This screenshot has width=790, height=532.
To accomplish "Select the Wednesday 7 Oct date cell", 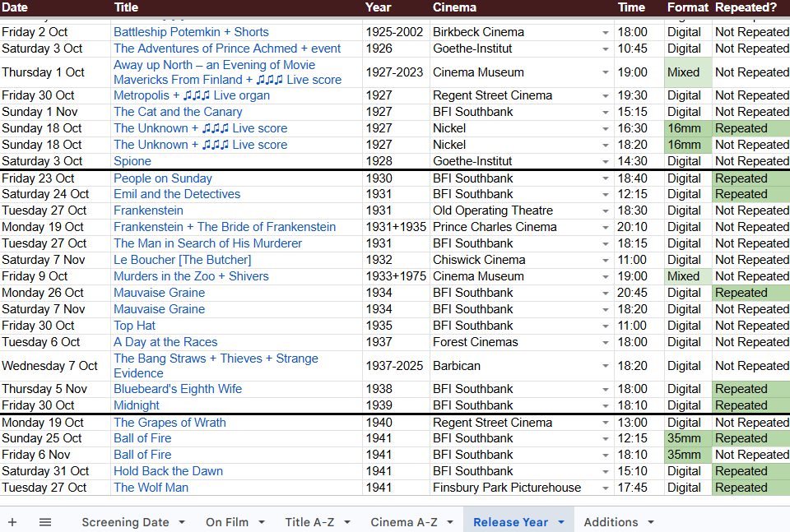I will click(x=55, y=366).
